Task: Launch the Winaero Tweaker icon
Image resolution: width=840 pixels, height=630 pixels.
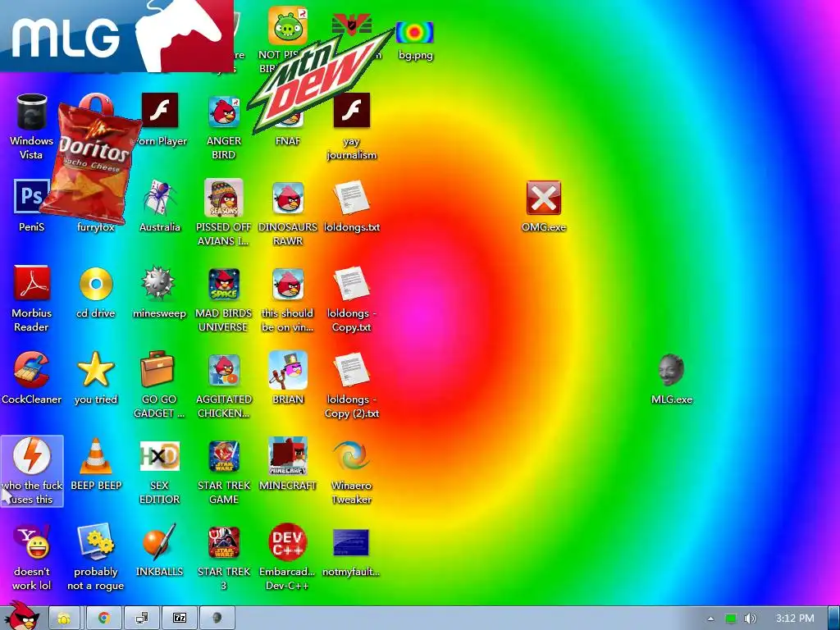Action: pos(351,456)
